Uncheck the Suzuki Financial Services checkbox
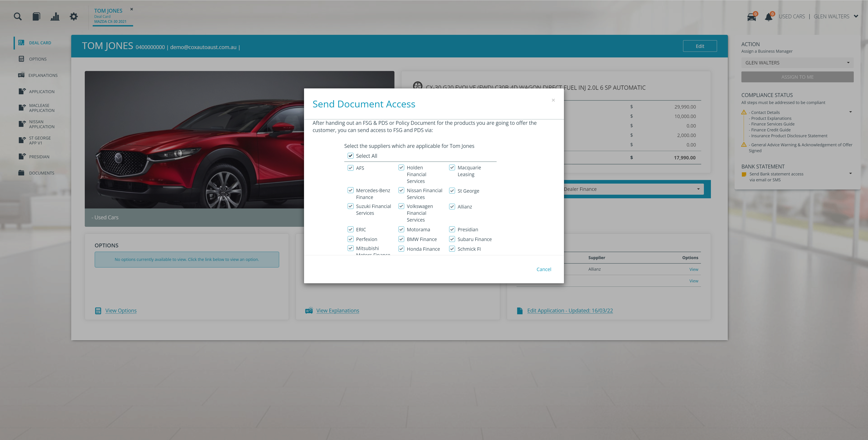 pyautogui.click(x=350, y=206)
